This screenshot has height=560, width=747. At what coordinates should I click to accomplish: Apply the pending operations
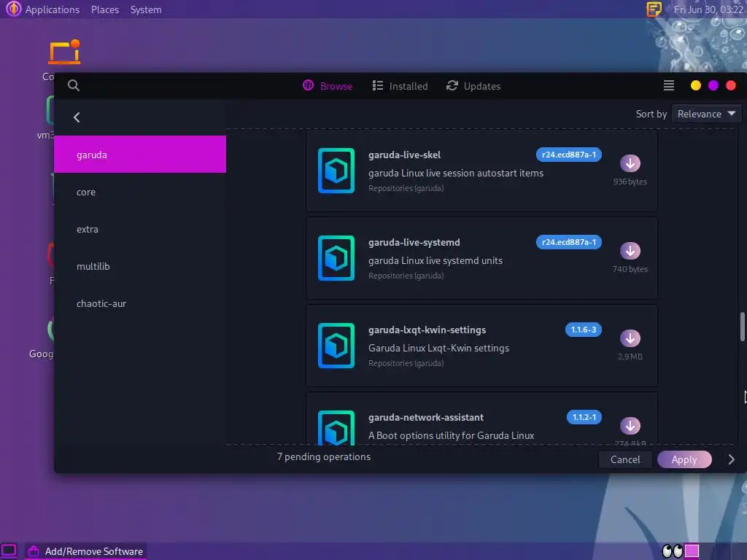pos(684,459)
